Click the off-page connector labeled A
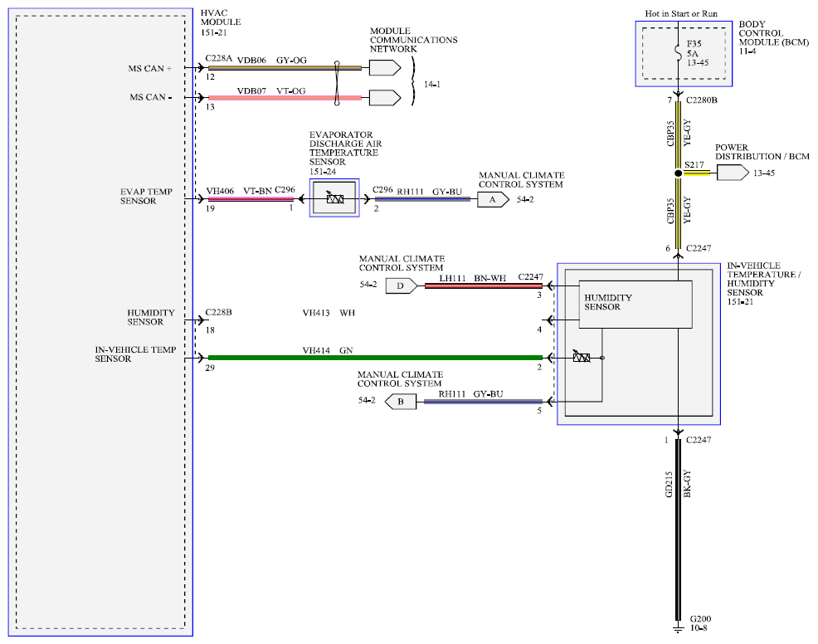 click(493, 199)
